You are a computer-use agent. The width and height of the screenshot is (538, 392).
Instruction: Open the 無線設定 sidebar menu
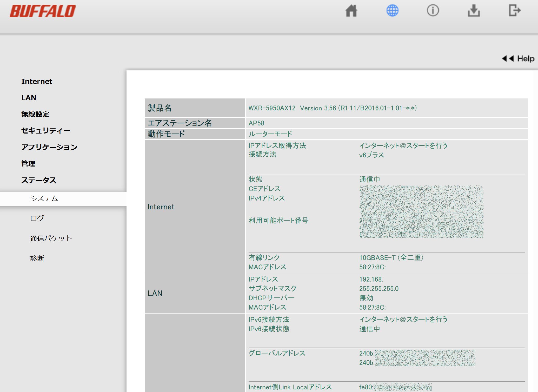[35, 114]
